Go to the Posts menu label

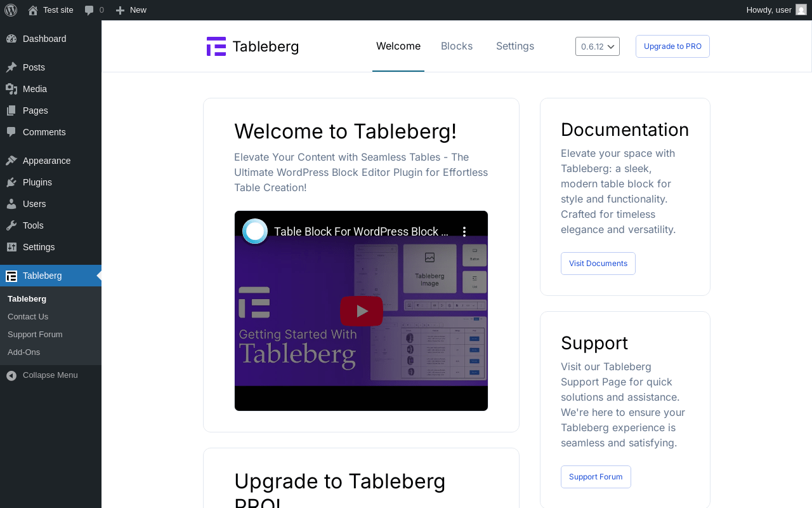click(x=34, y=67)
